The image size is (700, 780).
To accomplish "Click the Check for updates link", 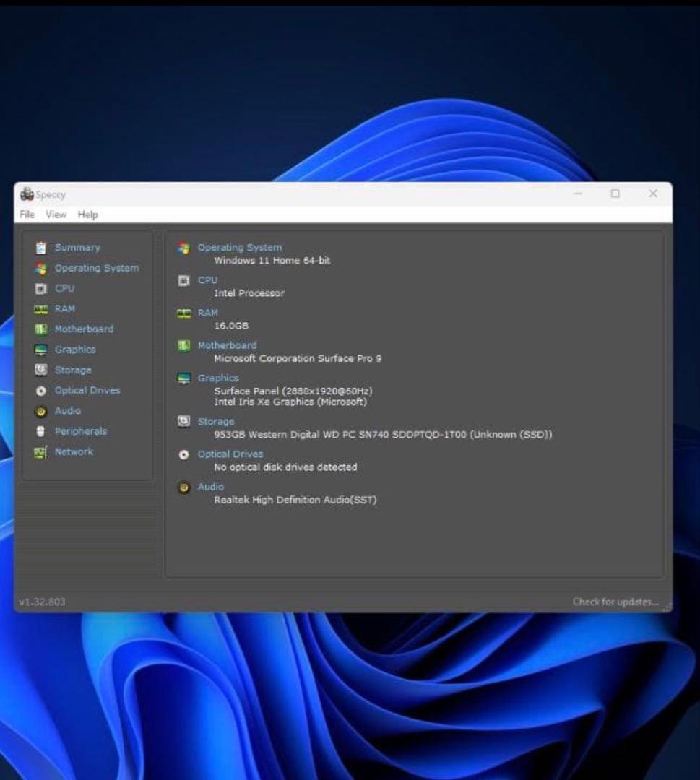I will 615,602.
